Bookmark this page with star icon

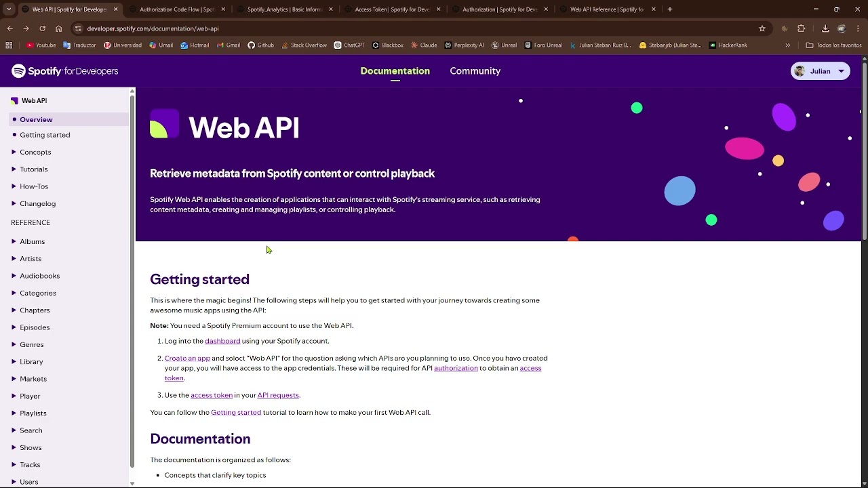[x=762, y=28]
